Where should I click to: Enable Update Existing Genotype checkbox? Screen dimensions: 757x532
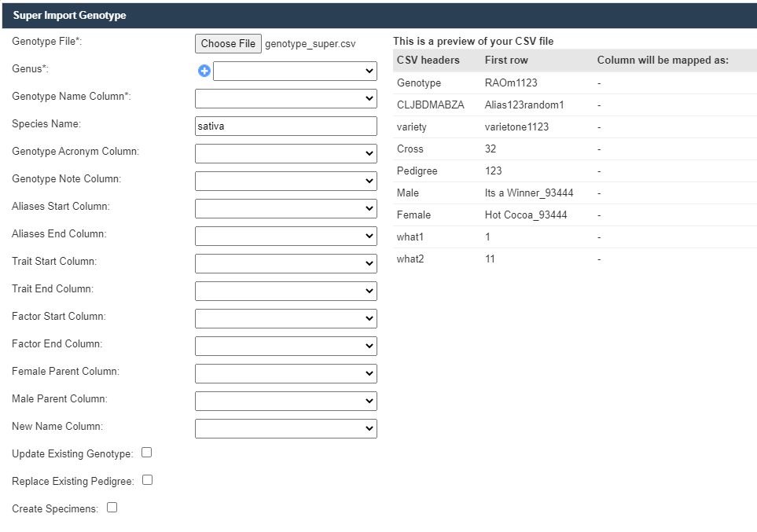coord(146,453)
